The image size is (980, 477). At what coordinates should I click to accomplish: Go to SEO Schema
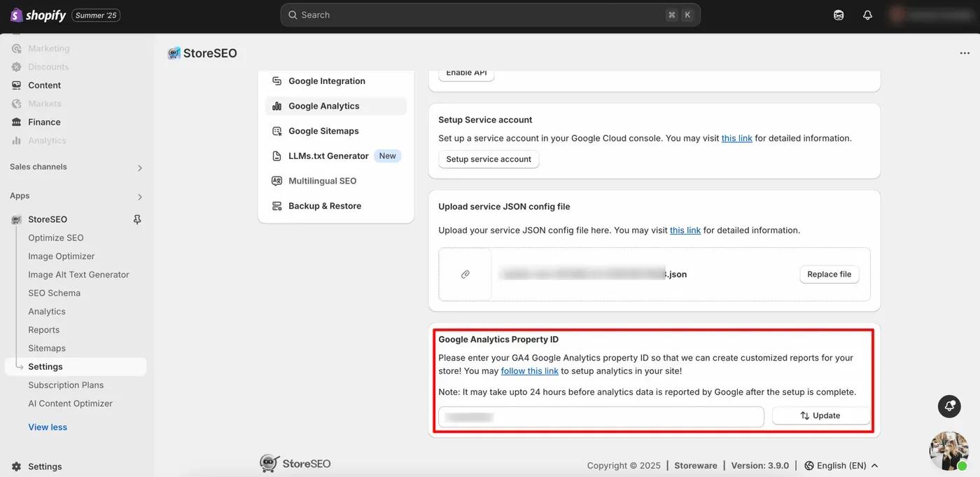point(54,293)
